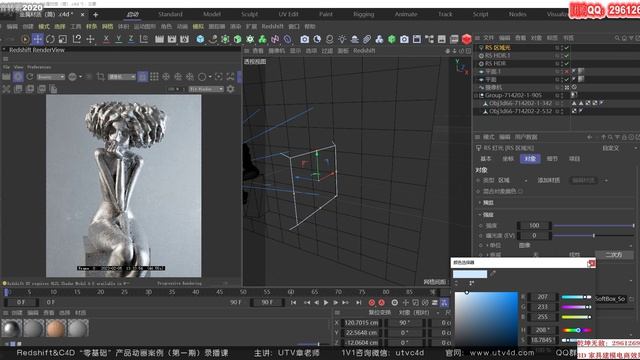
Task: Select the orange material thumbnail
Action: pos(55,328)
